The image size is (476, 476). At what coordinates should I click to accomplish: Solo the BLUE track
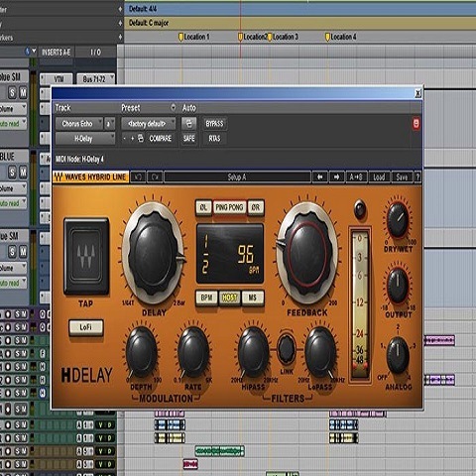tap(12, 173)
